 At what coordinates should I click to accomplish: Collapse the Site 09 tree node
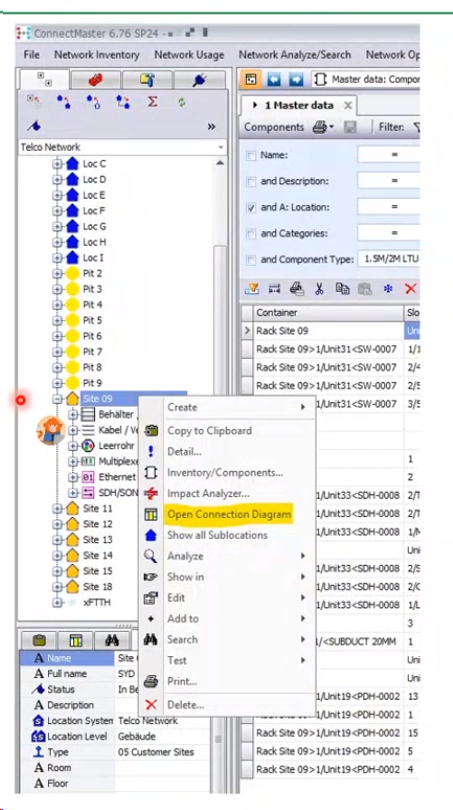coord(57,399)
